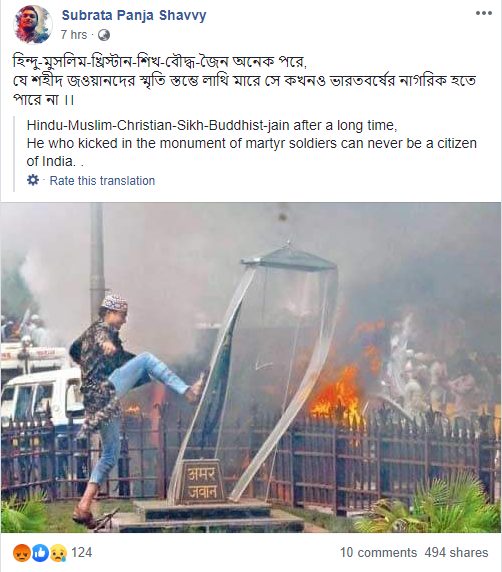Open the post options three-dot menu
The image size is (502, 572).
click(484, 13)
